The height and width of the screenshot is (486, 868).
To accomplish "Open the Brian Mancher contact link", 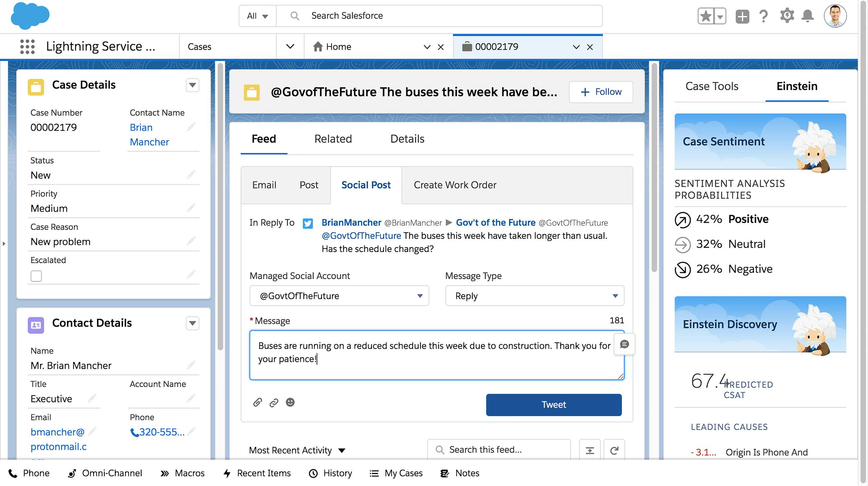I will (x=149, y=135).
